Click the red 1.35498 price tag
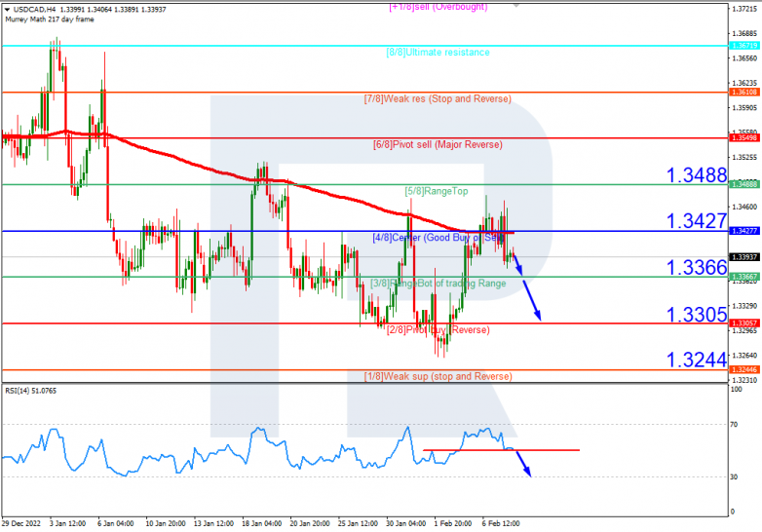Image resolution: width=762 pixels, height=532 pixels. coord(744,138)
